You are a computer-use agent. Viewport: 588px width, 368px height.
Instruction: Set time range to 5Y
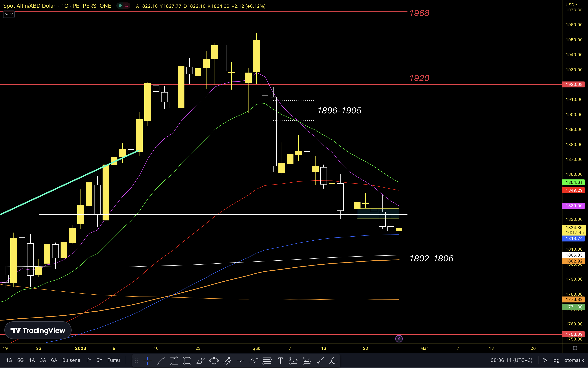[x=99, y=360]
